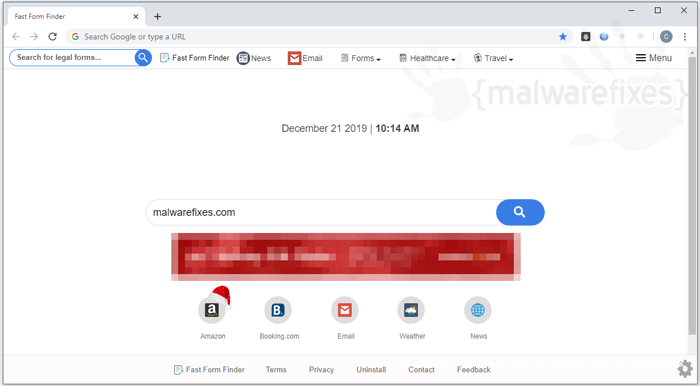The image size is (700, 386).
Task: Click the browser back arrow
Action: click(16, 37)
